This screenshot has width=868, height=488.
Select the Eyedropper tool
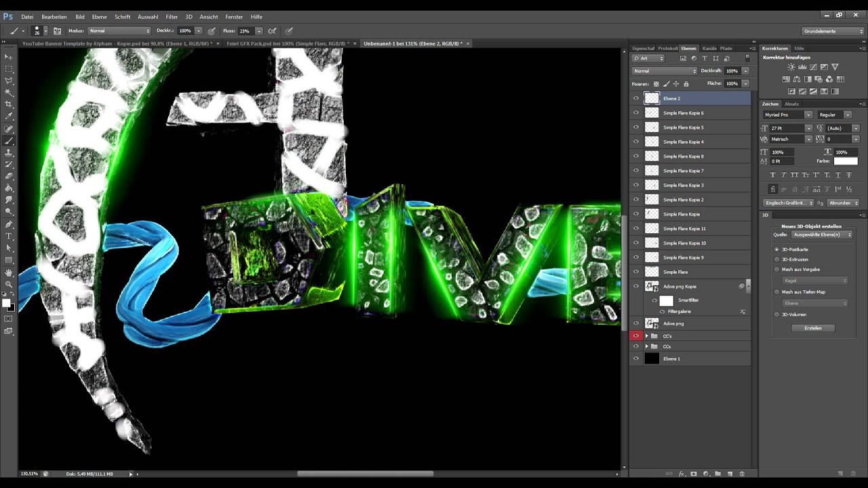pyautogui.click(x=9, y=117)
